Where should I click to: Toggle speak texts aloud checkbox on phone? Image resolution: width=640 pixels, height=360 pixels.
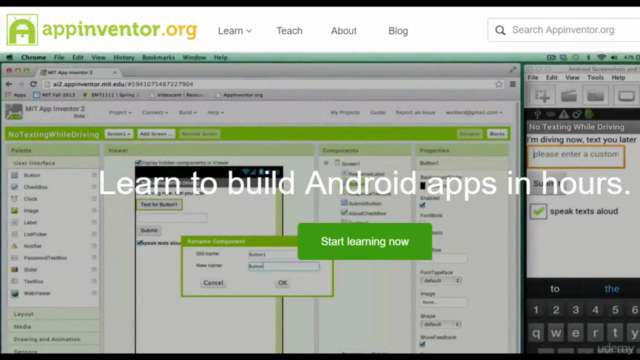pos(538,211)
